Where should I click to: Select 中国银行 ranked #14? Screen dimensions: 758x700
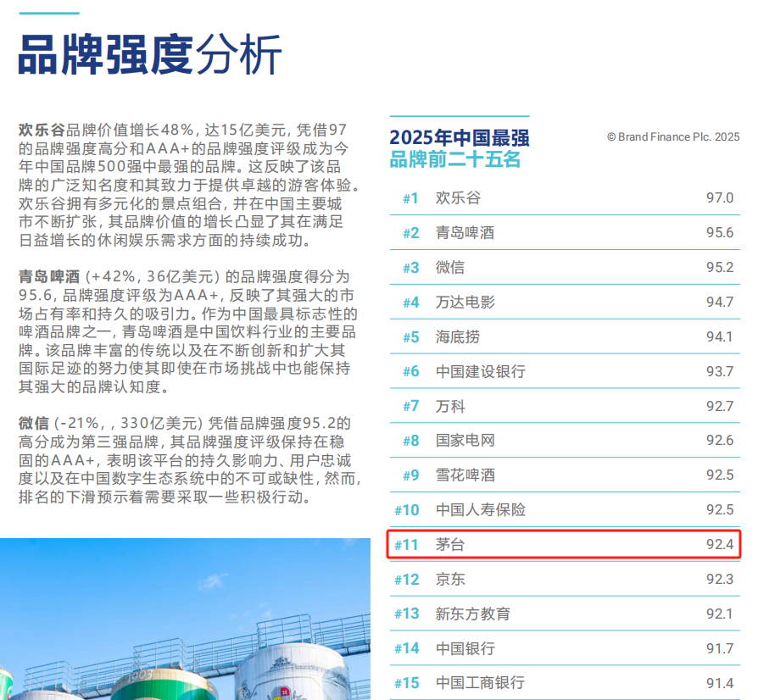point(465,648)
